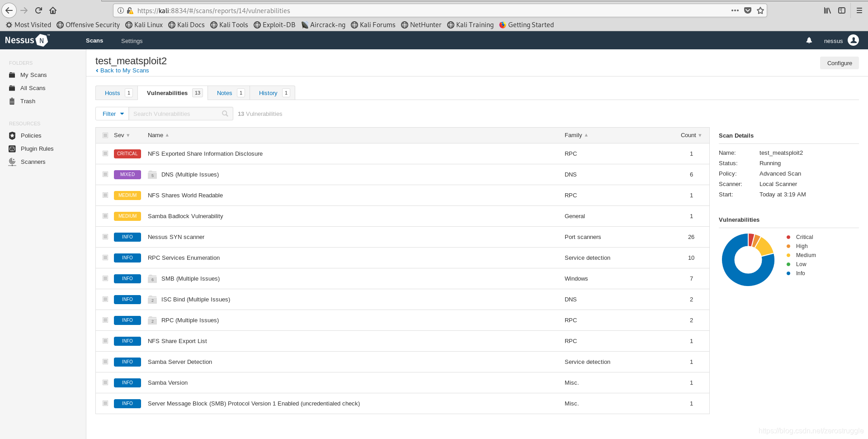Open the Exploit-DB bookmark
The width and height of the screenshot is (868, 439).
274,25
